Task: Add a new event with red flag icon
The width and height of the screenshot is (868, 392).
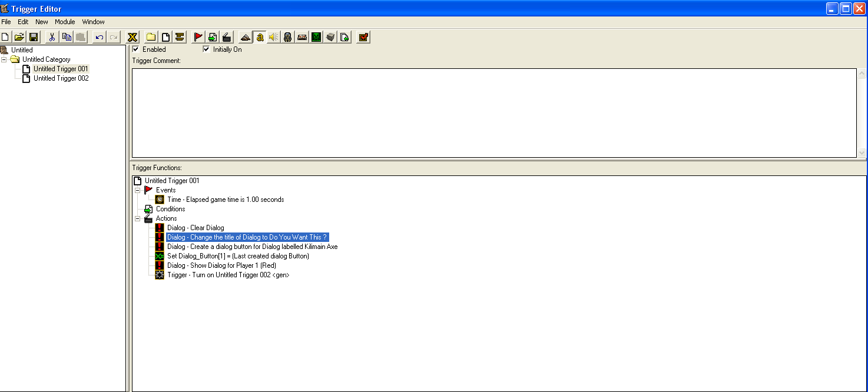Action: coord(198,37)
